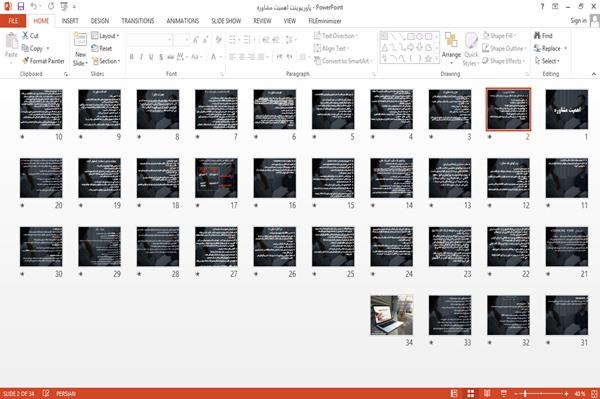Image resolution: width=600 pixels, height=399 pixels.
Task: Select slide 17 thumbnail with red text
Action: coord(216,178)
